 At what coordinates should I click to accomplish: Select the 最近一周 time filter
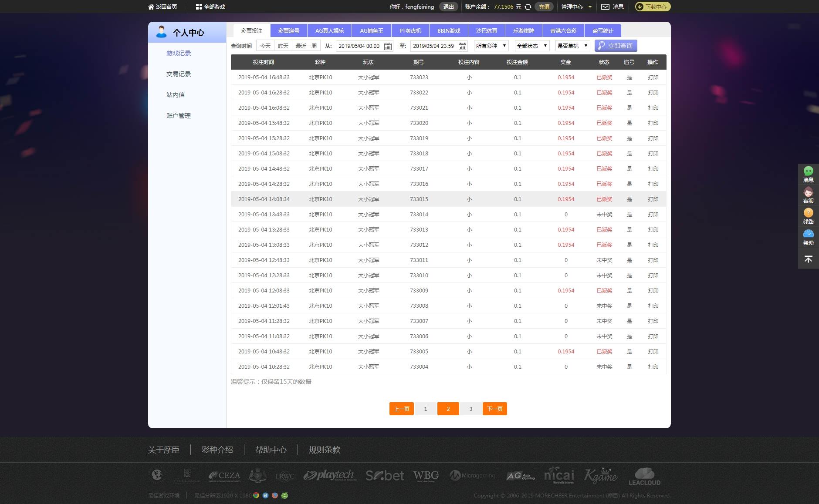click(306, 46)
